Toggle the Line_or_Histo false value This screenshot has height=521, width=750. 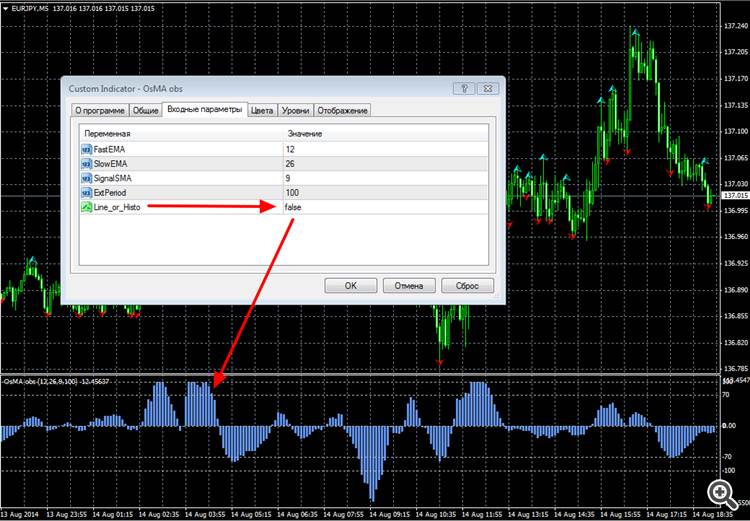click(x=386, y=207)
